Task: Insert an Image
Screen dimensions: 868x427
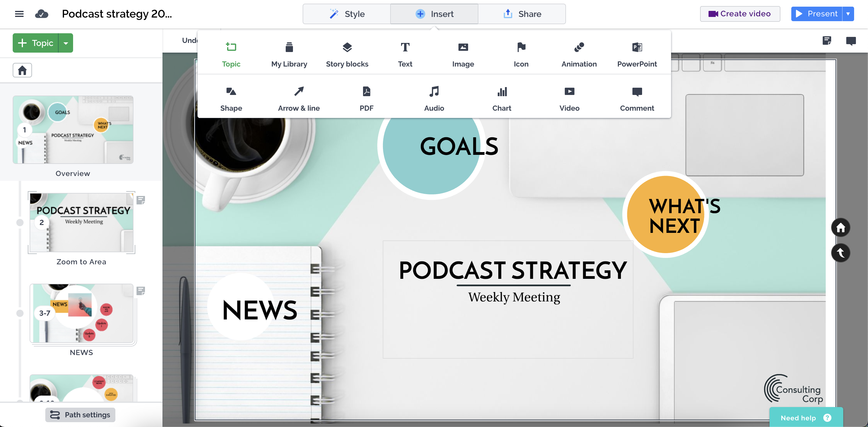Action: click(x=463, y=54)
